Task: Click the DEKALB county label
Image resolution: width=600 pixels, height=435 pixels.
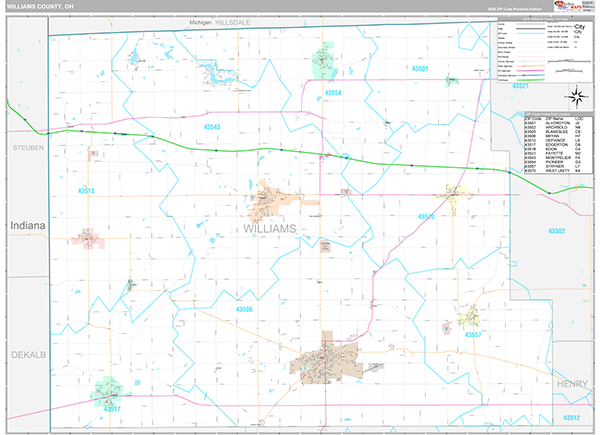Action: (x=29, y=355)
